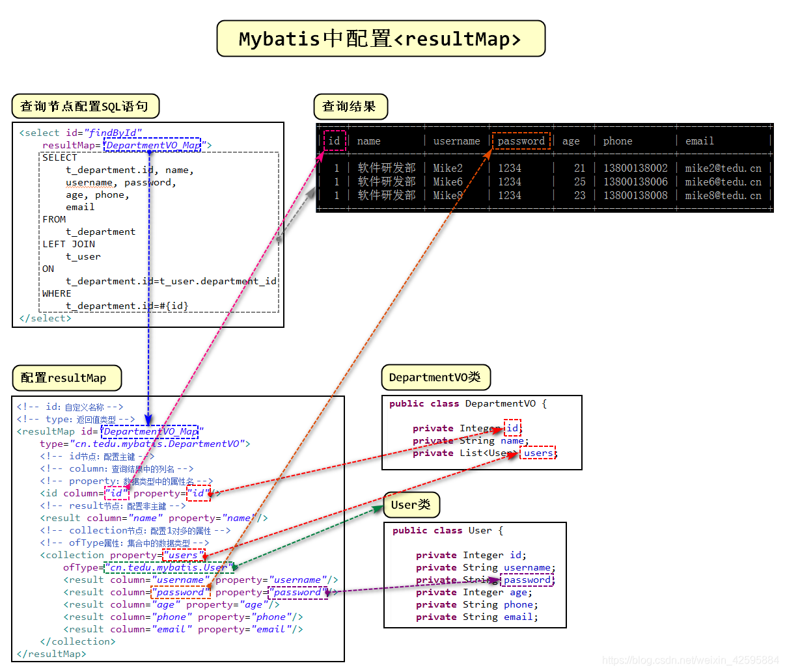The width and height of the screenshot is (785, 672).
Task: Click the comment "<!-- id: 自定义名称 -->"
Action: (x=70, y=407)
